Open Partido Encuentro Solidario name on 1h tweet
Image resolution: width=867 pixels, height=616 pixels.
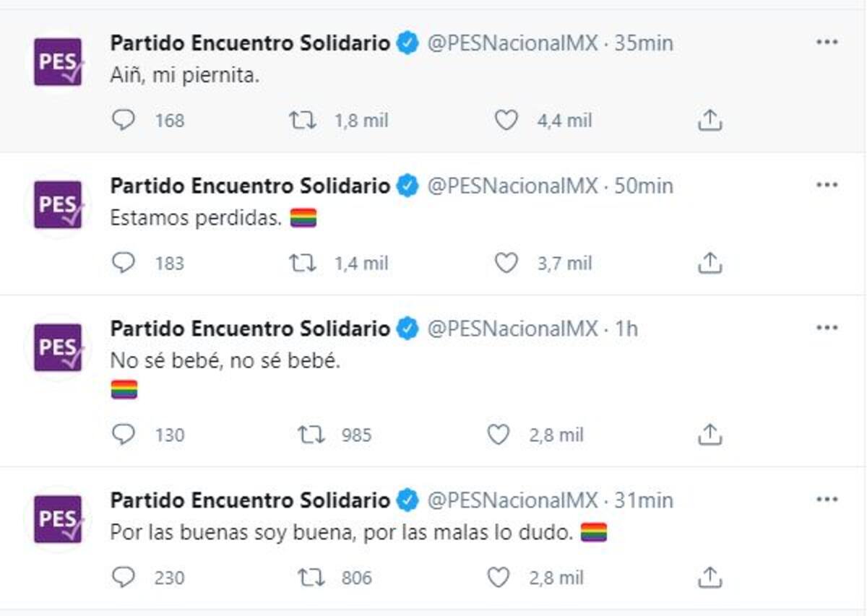tap(250, 329)
